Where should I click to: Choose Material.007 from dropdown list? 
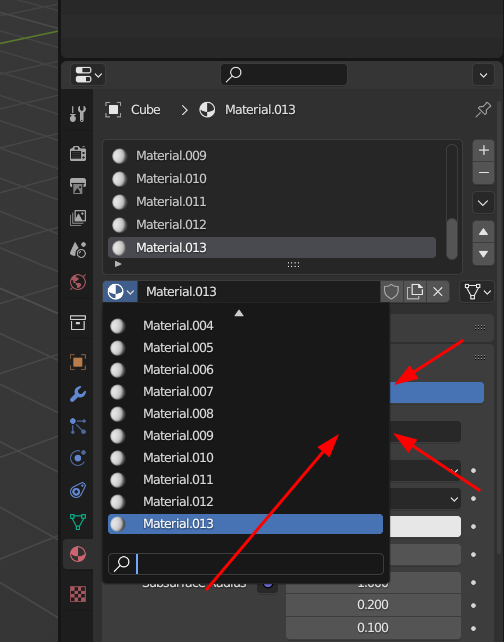point(246,392)
